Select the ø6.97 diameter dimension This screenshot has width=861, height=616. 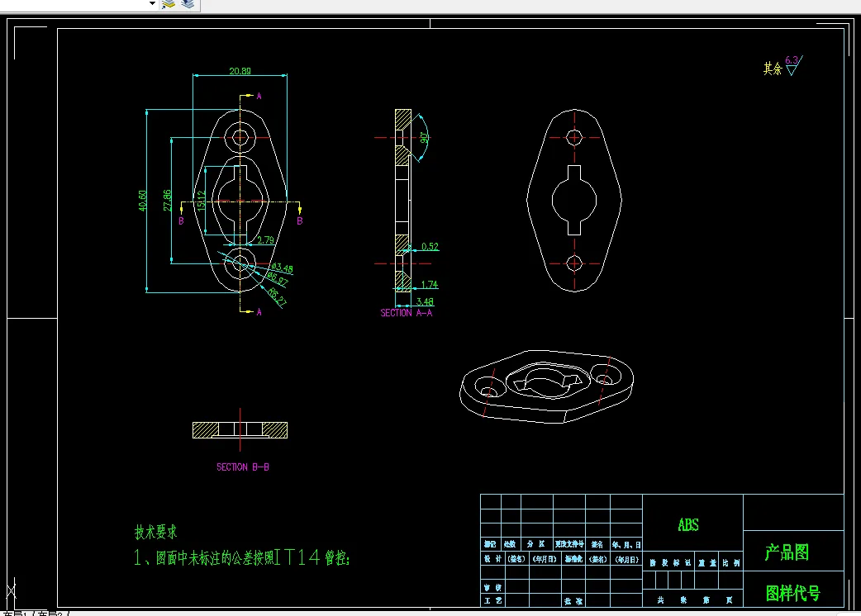278,278
